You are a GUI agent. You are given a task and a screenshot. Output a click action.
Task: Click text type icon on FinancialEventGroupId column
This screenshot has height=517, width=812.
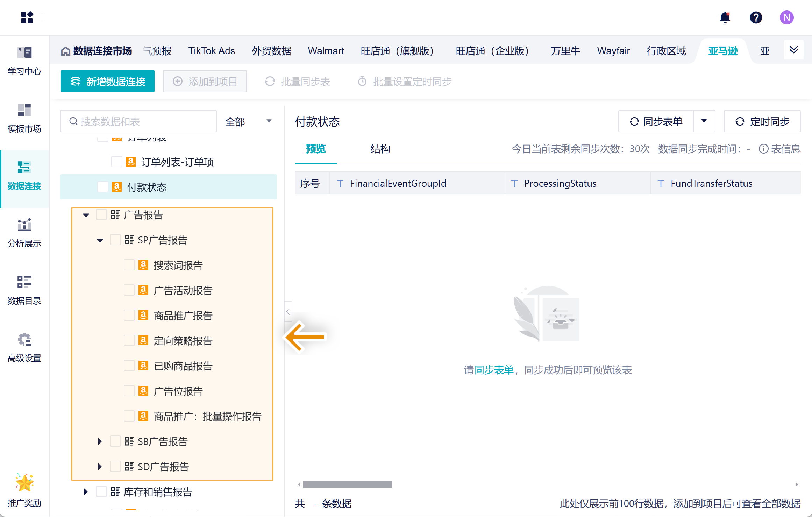point(340,183)
